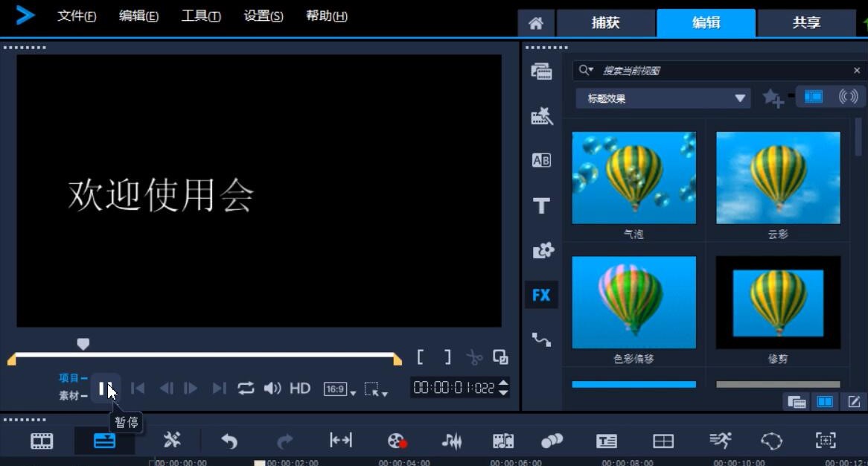Add effect to favorites star icon
This screenshot has height=466, width=868.
click(x=773, y=98)
